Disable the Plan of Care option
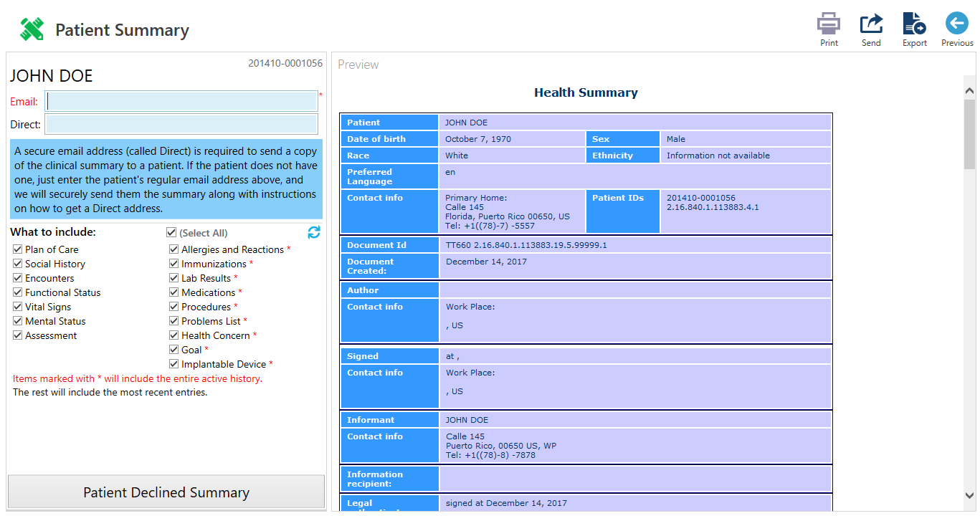 [17, 249]
